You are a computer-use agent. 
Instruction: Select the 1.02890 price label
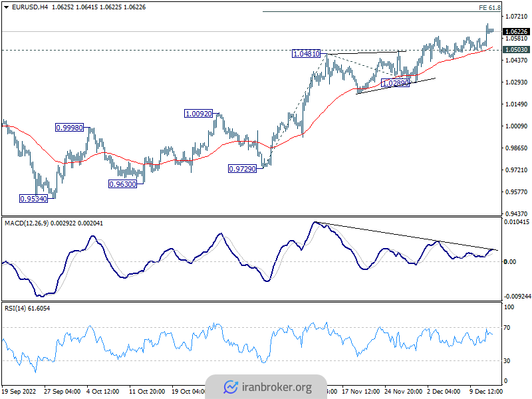pos(395,84)
